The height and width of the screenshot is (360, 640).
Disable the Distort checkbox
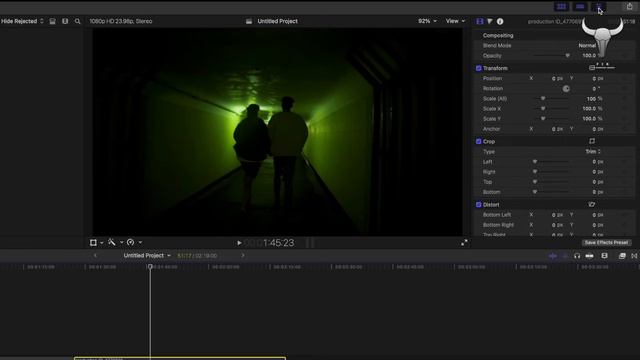(478, 204)
